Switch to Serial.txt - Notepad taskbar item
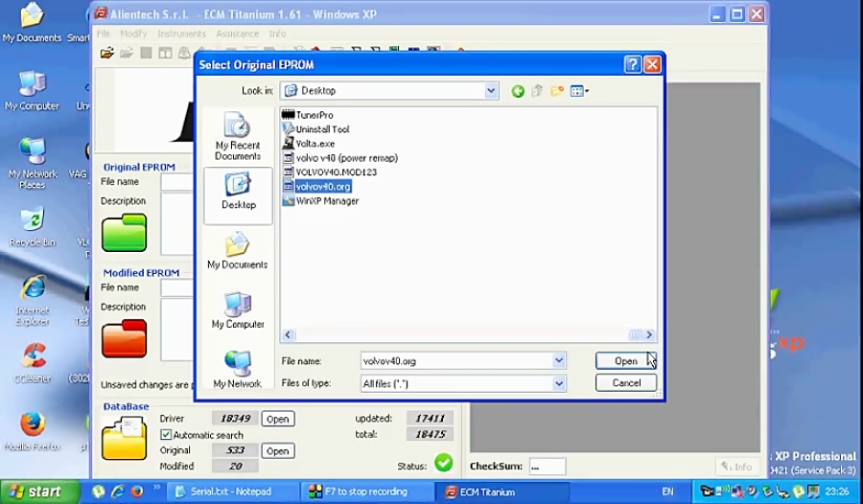Viewport: 863px width, 504px height. [231, 492]
